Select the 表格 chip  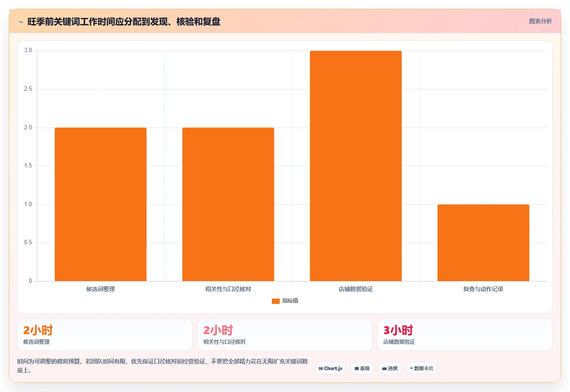[362, 368]
